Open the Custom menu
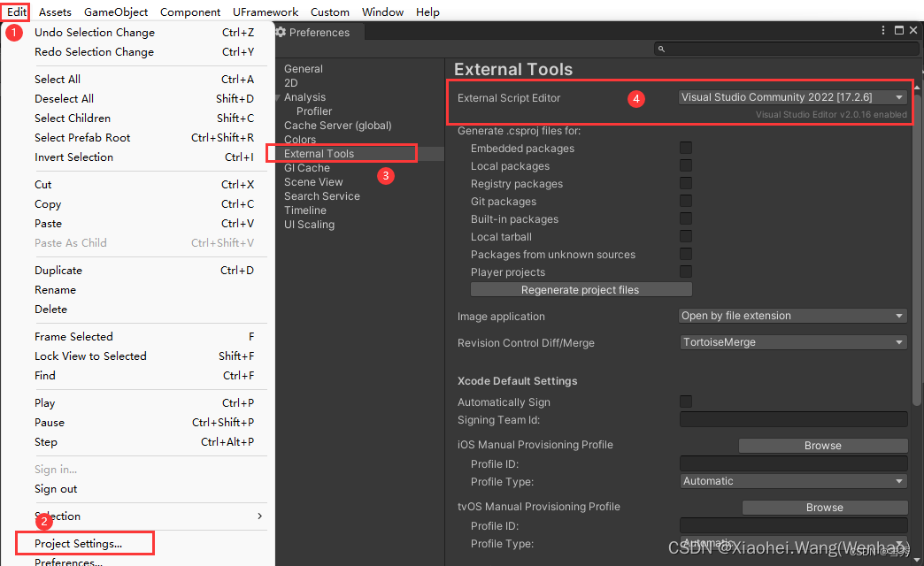Viewport: 924px width, 566px height. click(330, 11)
